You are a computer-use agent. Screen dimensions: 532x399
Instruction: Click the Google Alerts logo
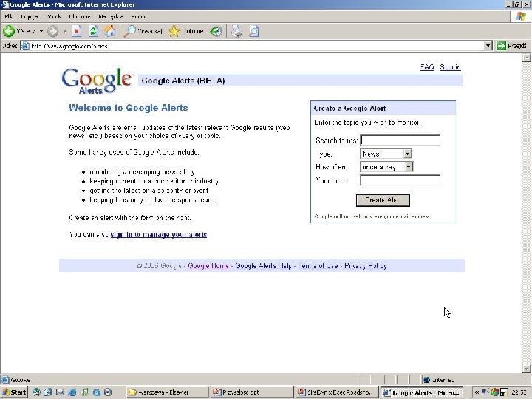pos(98,81)
